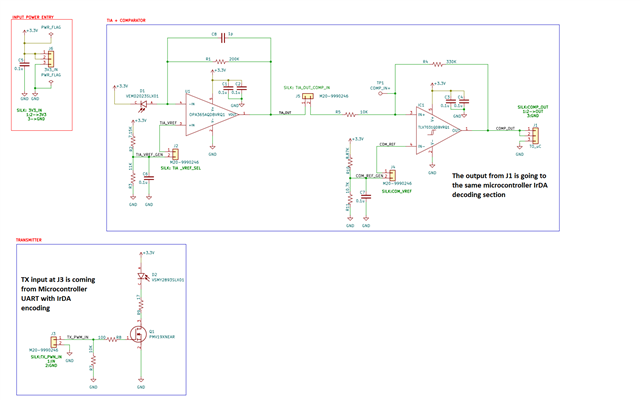Select the R7 10K pull-down resistor
This screenshot has width=640, height=400.
[93, 361]
